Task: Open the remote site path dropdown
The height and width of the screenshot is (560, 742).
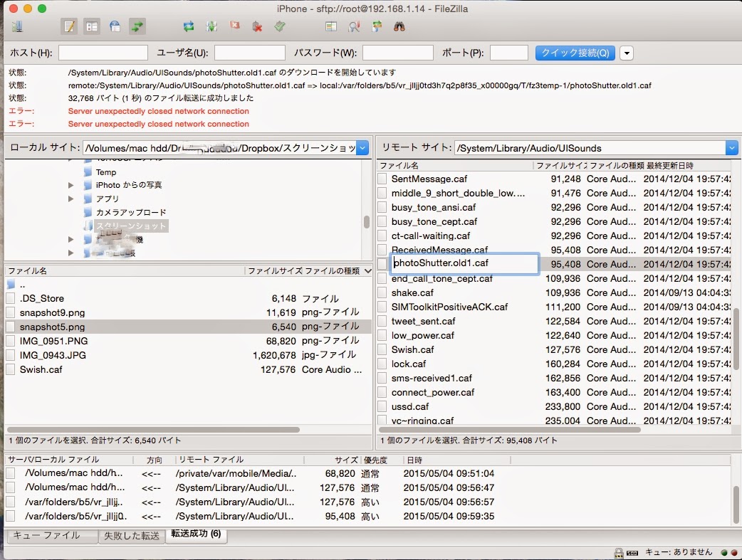Action: (x=731, y=148)
